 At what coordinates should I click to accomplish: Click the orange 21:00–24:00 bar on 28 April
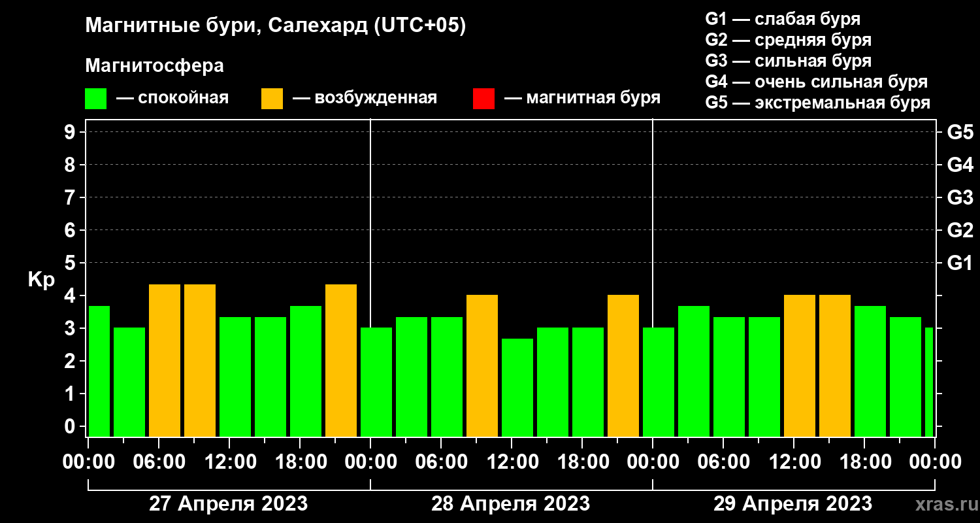click(x=623, y=365)
